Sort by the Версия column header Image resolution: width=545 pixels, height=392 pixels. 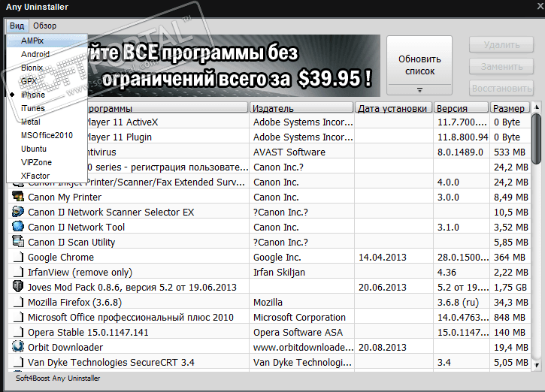461,108
